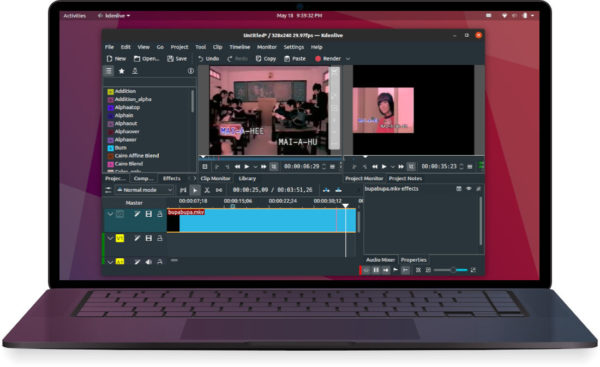Click the Save toolbar button
The width and height of the screenshot is (600, 367).
coord(177,59)
